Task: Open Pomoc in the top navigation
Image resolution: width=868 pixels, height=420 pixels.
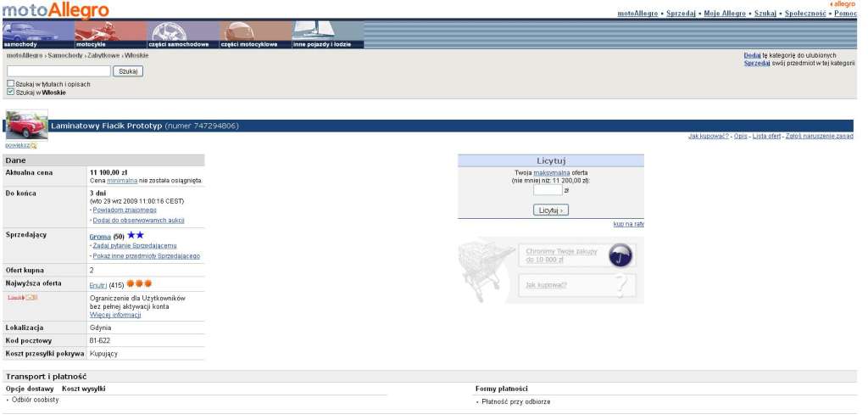Action: click(845, 14)
